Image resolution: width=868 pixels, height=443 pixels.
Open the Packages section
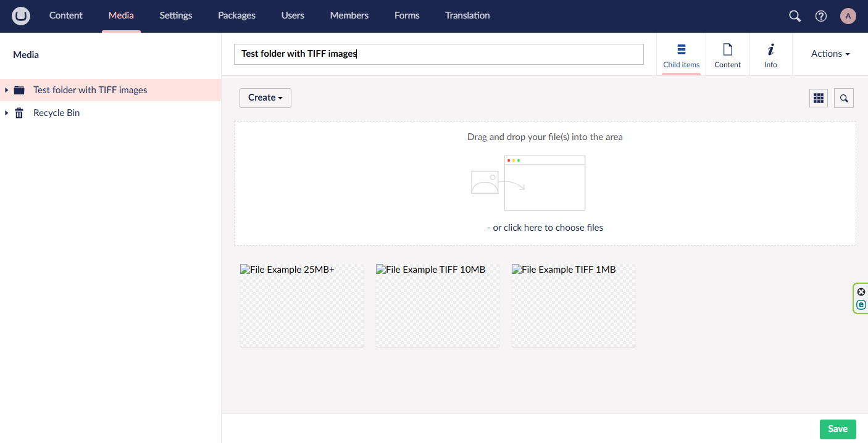coord(236,15)
